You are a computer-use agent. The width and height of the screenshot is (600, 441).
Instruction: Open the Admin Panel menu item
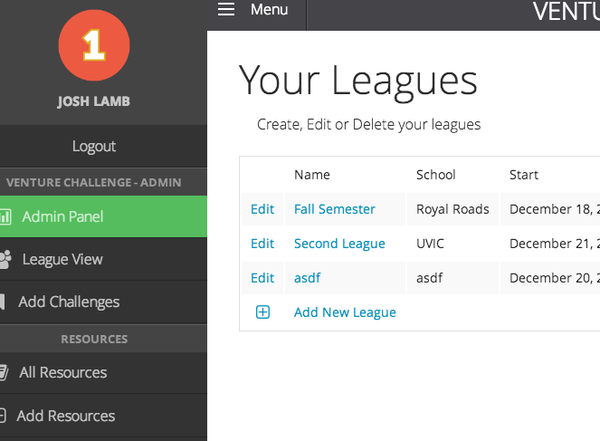click(x=62, y=216)
